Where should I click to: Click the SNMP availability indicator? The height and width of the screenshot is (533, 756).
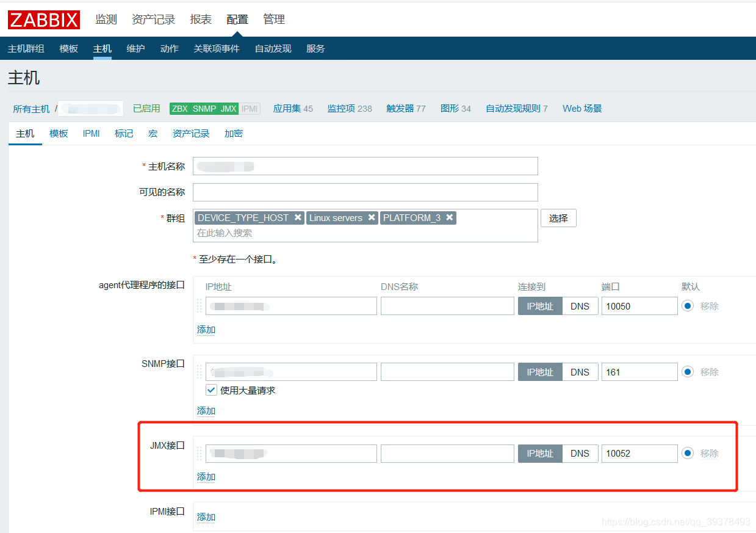[x=205, y=108]
